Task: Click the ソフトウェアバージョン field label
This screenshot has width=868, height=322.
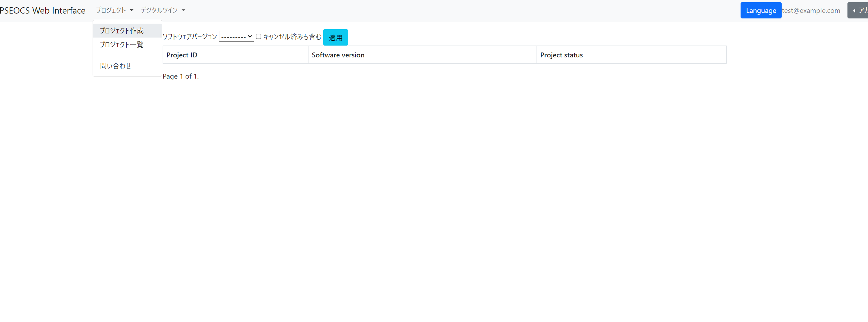Action: (x=190, y=37)
